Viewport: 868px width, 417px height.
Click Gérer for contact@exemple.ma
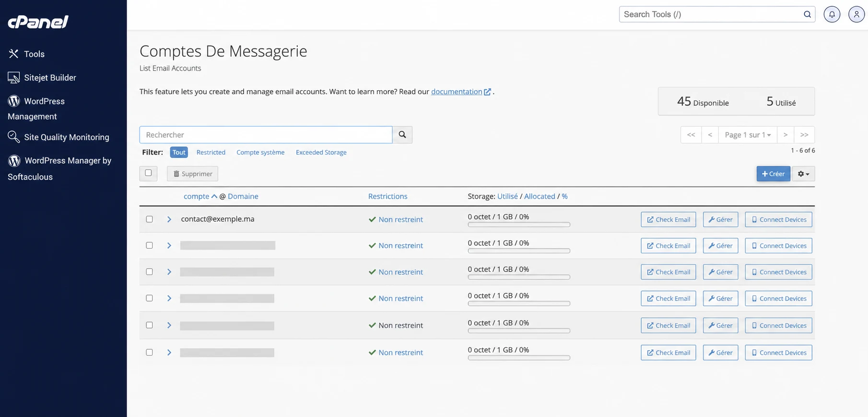point(720,219)
